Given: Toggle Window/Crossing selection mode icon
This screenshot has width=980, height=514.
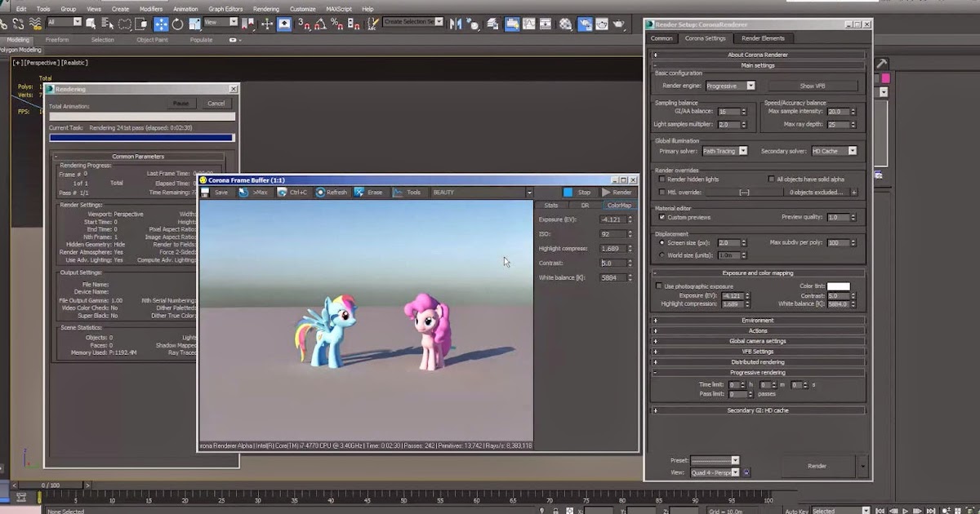Looking at the screenshot, I should point(140,24).
